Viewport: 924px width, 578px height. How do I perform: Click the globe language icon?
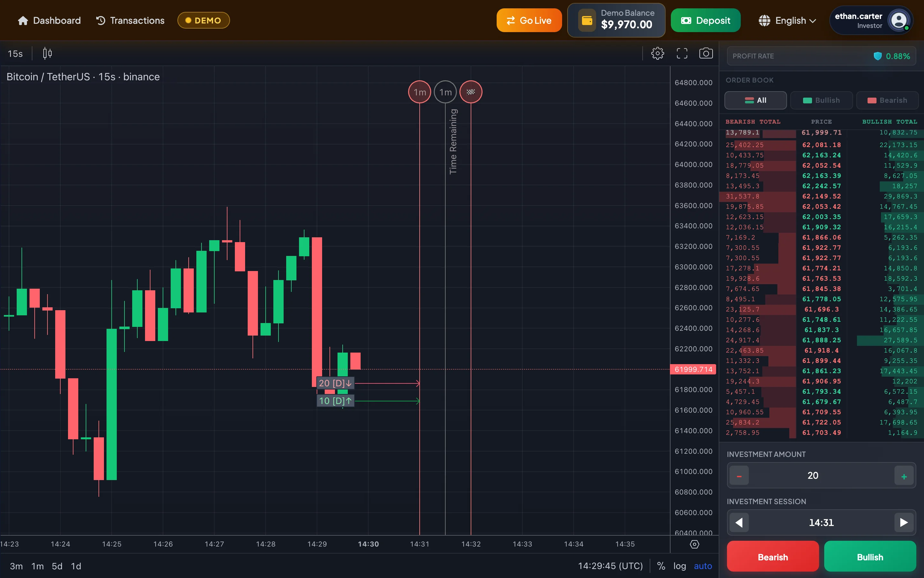click(x=765, y=21)
